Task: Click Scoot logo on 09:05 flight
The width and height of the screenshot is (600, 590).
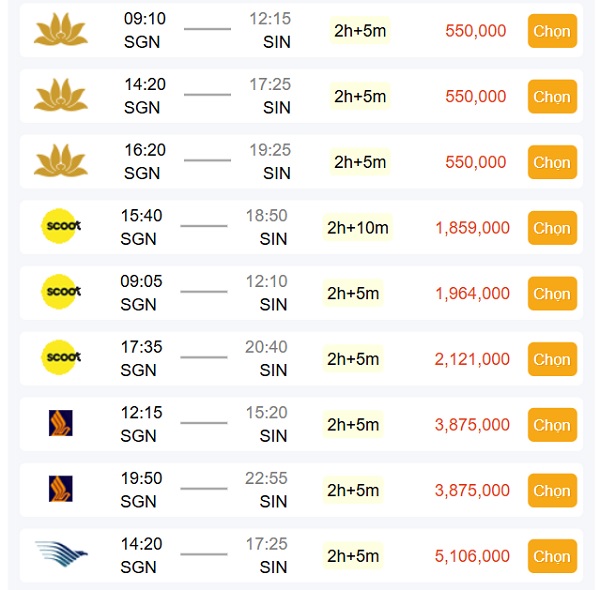Action: pos(61,292)
